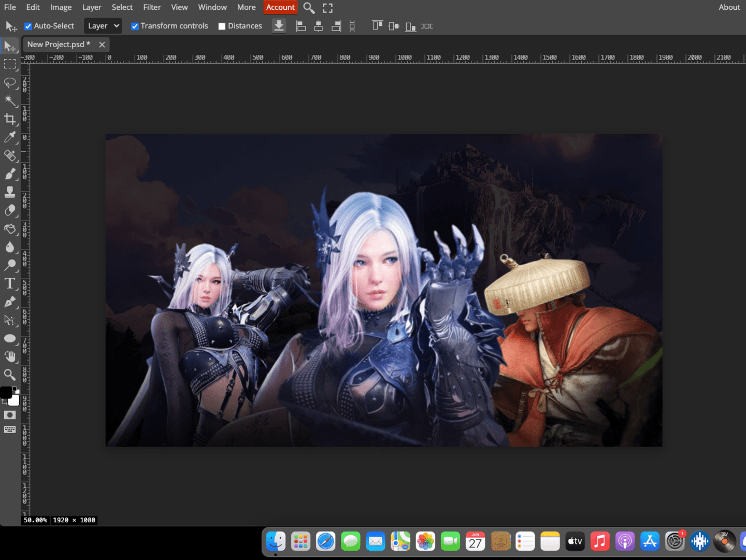Select the Blur drop tool

tap(10, 247)
